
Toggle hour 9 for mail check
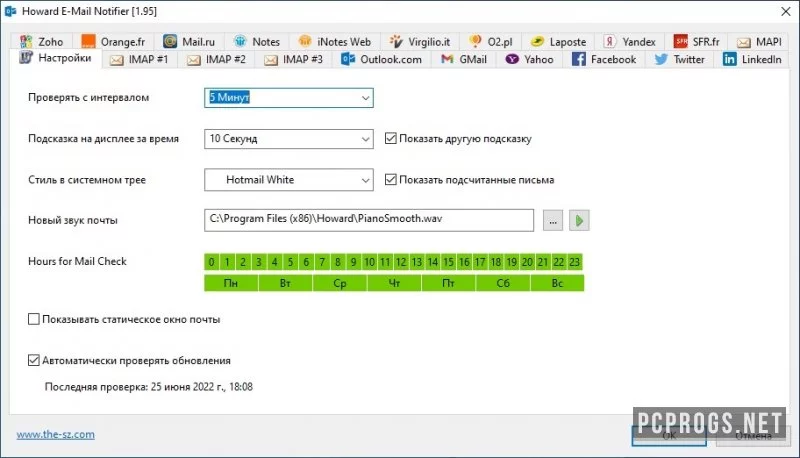[354, 262]
